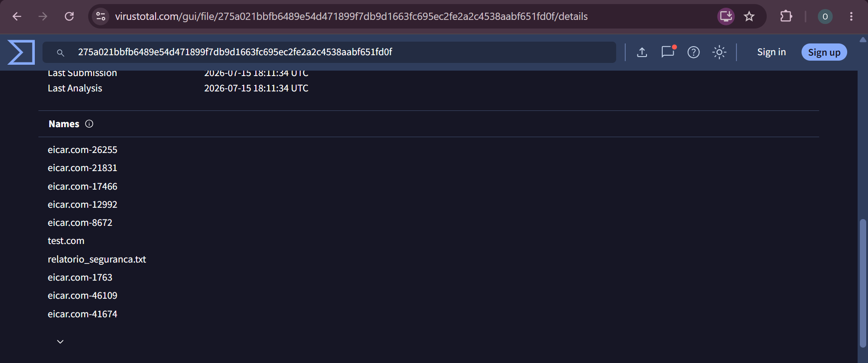Toggle light theme with sun icon

pyautogui.click(x=719, y=52)
